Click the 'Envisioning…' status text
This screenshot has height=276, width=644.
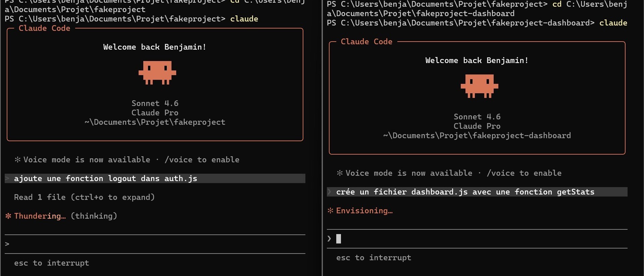(x=364, y=211)
